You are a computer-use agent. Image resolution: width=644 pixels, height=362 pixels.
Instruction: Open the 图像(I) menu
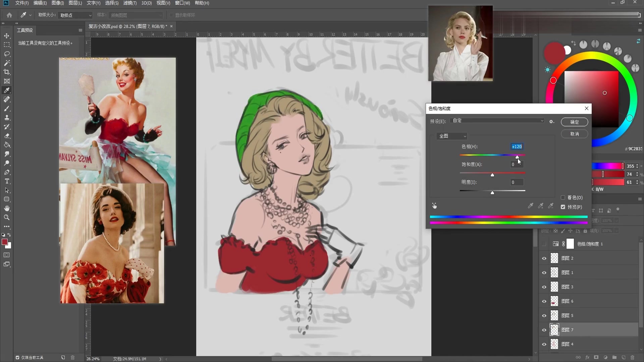(x=58, y=3)
